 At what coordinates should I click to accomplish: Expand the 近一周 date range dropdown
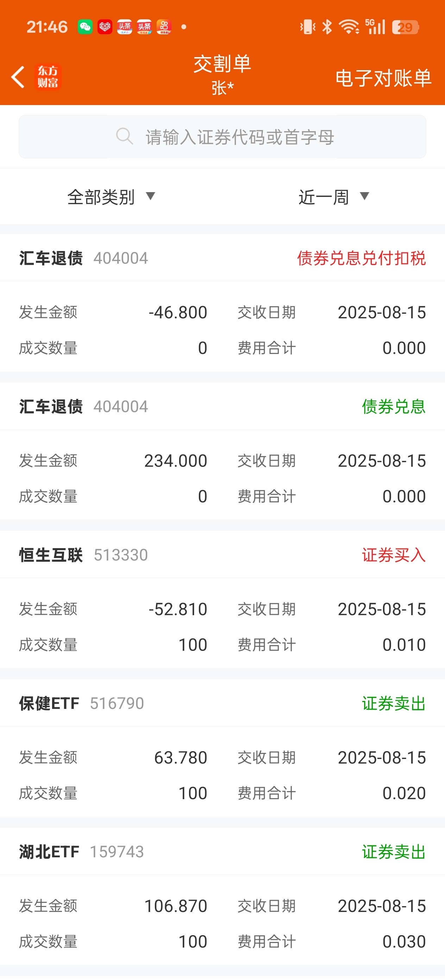point(334,197)
